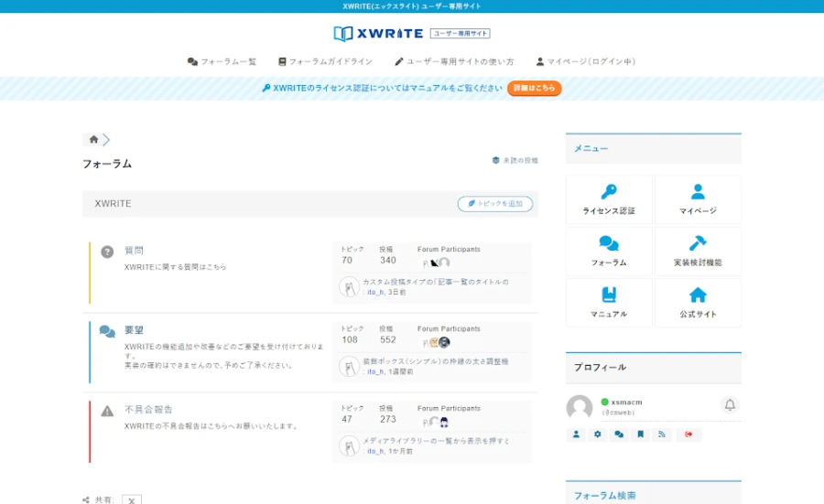Click the question mark icon beside 質問
This screenshot has height=504, width=824.
(x=107, y=252)
